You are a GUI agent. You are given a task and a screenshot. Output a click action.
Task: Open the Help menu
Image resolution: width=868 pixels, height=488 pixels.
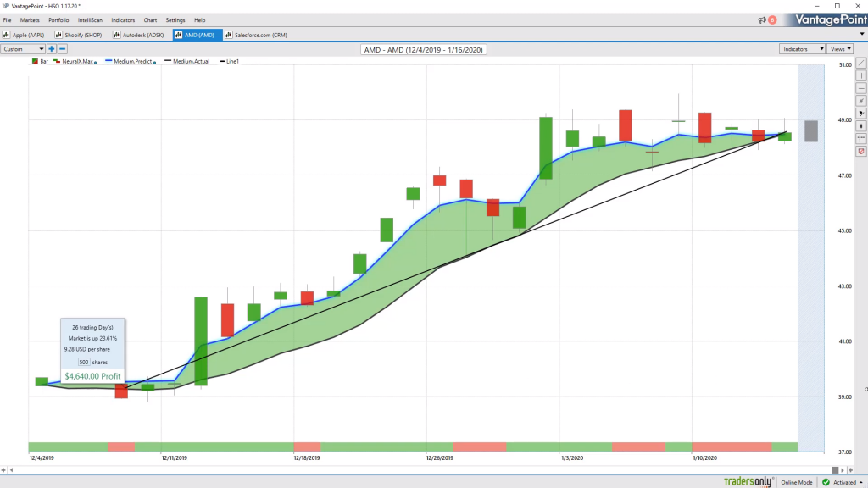tap(200, 20)
